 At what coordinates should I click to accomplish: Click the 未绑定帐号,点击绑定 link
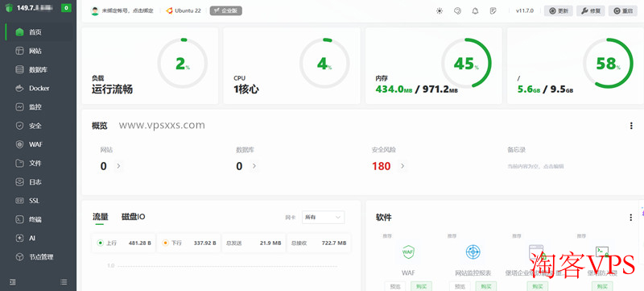coord(127,11)
